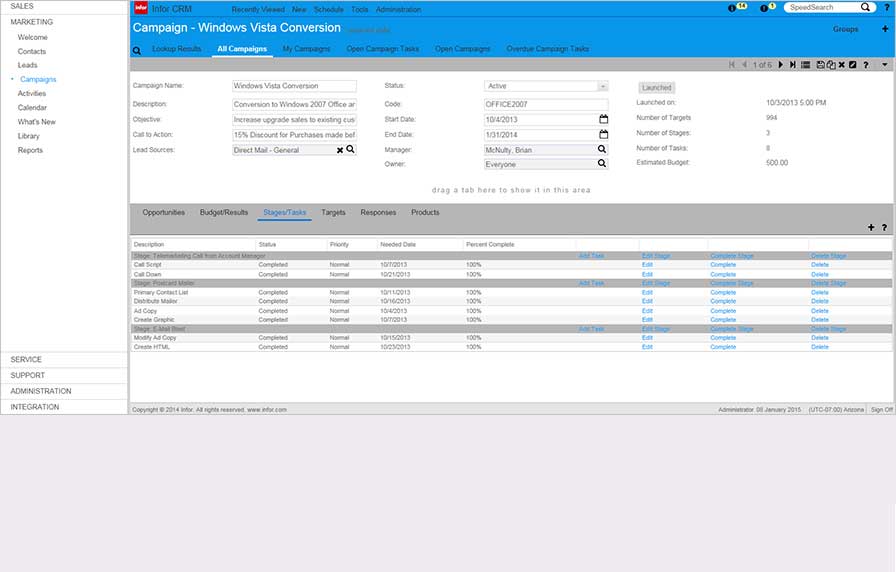The height and width of the screenshot is (572, 896).
Task: Open the Recently Viewed menu
Action: [x=258, y=9]
